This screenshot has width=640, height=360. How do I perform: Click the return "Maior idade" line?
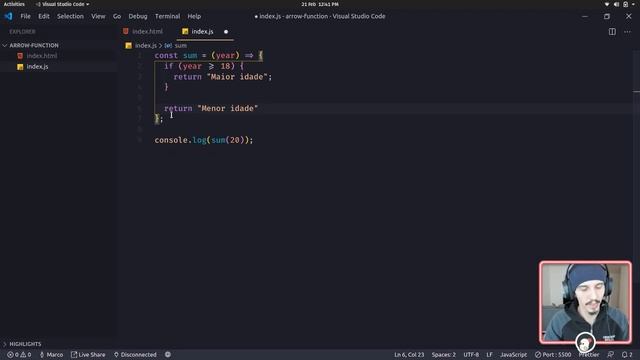click(222, 77)
